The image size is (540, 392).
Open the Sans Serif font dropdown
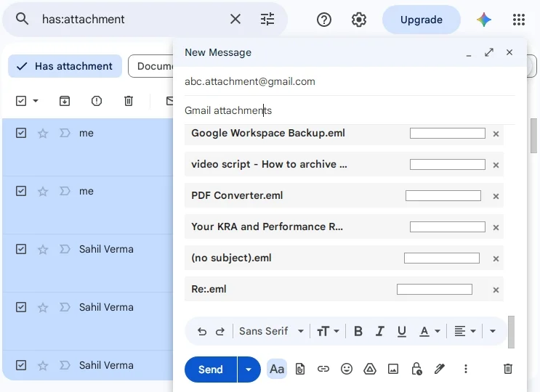coord(271,331)
